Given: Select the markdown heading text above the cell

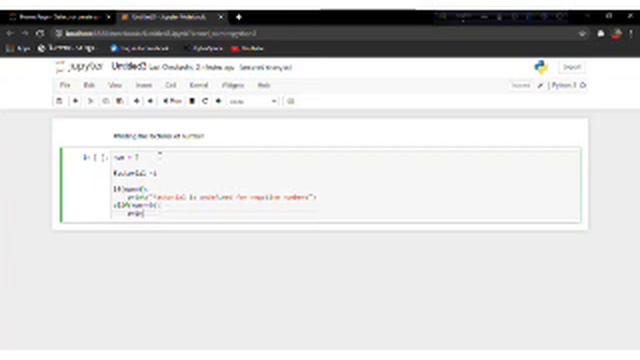Looking at the screenshot, I should pos(159,136).
